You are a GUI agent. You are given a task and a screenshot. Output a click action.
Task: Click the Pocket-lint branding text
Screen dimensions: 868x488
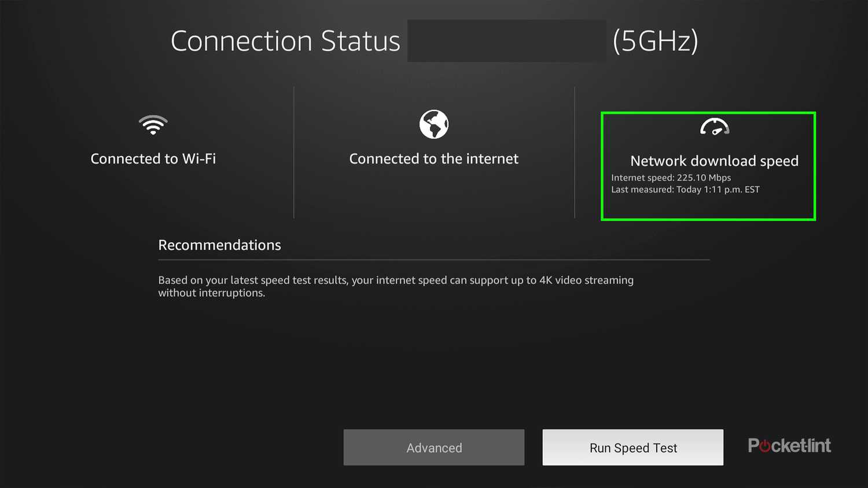(789, 445)
